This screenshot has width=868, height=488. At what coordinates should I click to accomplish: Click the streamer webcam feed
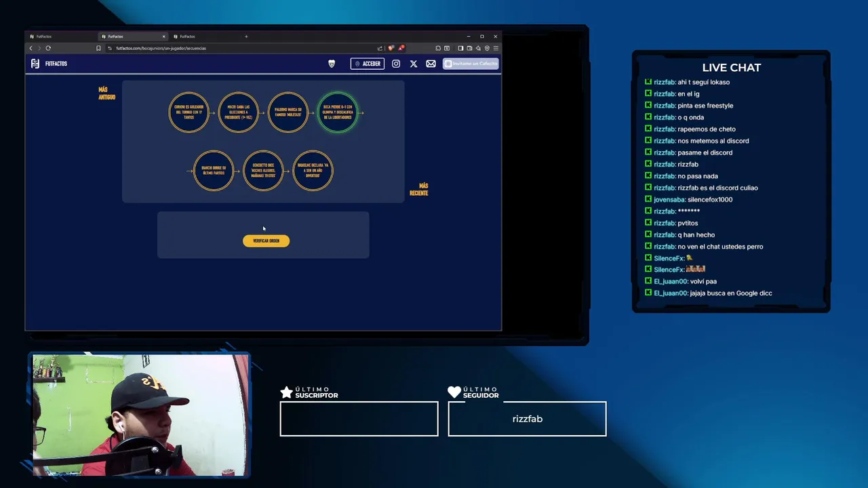[x=140, y=415]
